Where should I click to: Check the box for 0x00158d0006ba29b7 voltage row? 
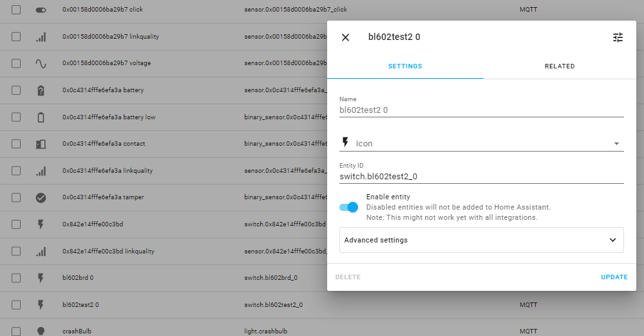point(16,63)
